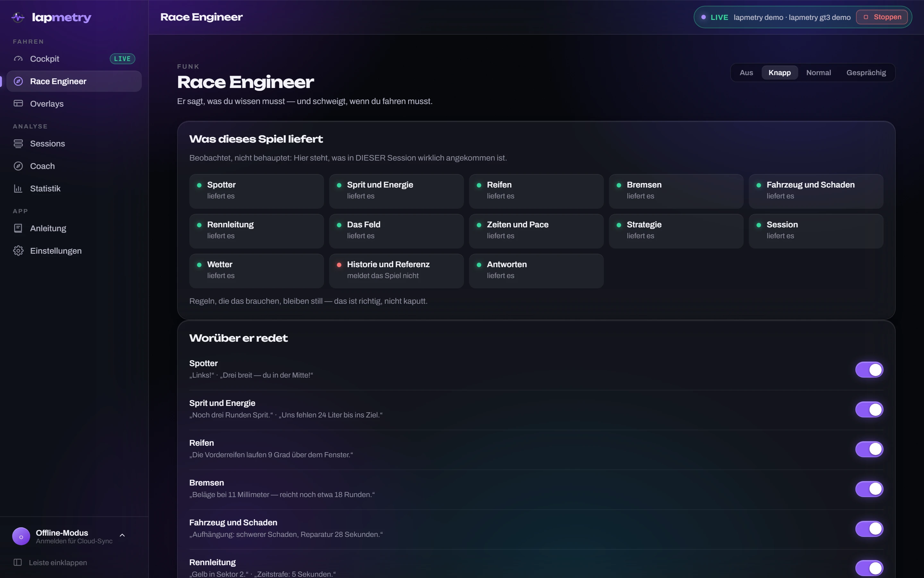This screenshot has height=578, width=924.
Task: Click the Race Engineer compass icon in sidebar
Action: point(18,82)
